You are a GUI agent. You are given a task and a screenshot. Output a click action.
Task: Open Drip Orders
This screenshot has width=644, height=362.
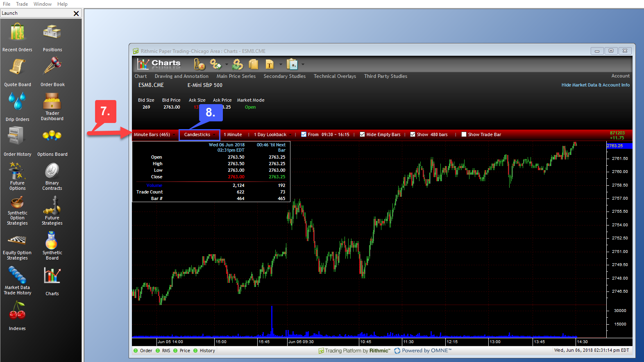[18, 107]
